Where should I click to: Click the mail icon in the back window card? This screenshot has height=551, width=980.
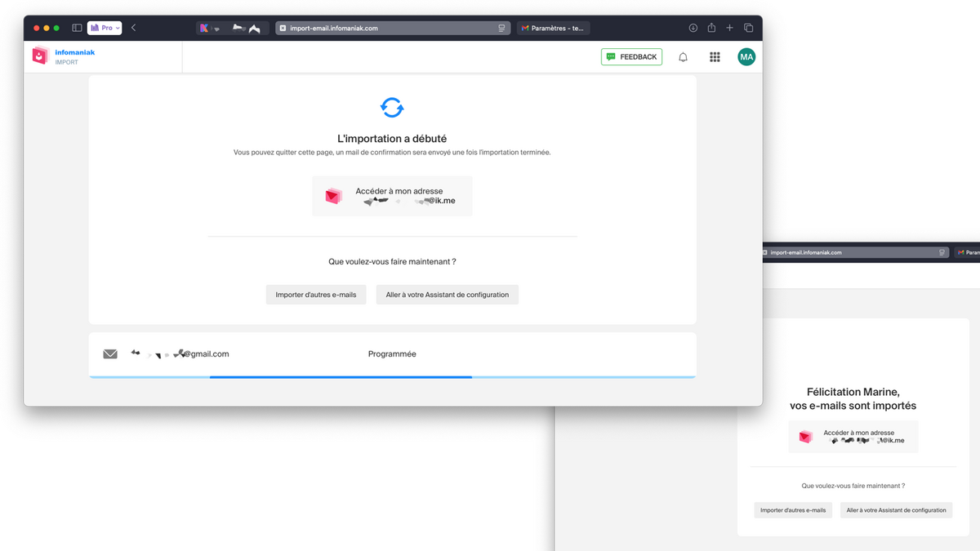pos(806,437)
